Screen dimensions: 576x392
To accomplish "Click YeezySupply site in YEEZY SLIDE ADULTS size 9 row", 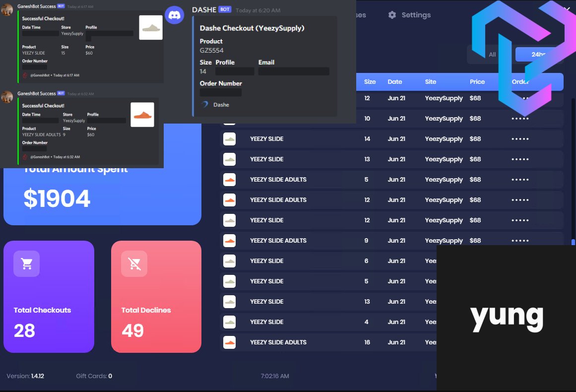I will (x=444, y=241).
